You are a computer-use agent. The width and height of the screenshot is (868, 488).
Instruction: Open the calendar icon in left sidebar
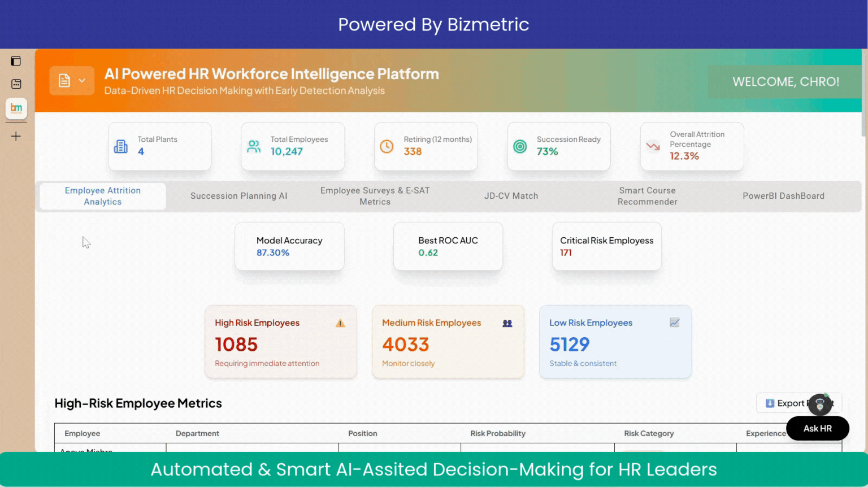tap(16, 84)
